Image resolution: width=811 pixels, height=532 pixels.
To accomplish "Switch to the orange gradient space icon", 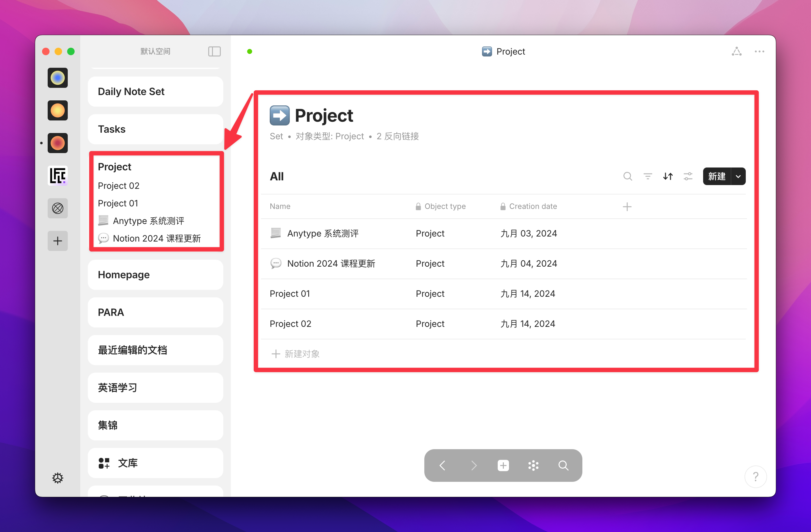I will [x=58, y=110].
